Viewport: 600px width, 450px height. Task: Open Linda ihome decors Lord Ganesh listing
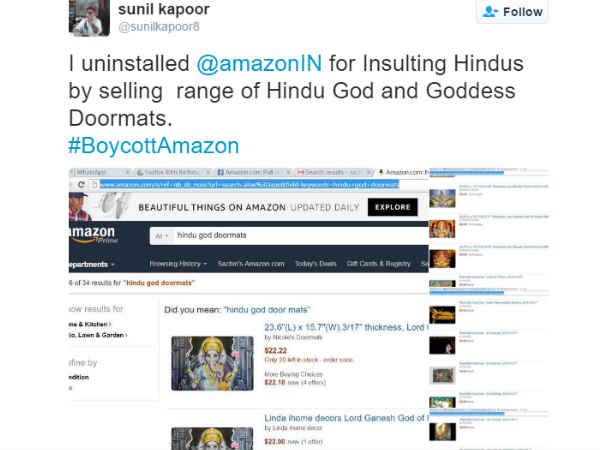pos(346,418)
